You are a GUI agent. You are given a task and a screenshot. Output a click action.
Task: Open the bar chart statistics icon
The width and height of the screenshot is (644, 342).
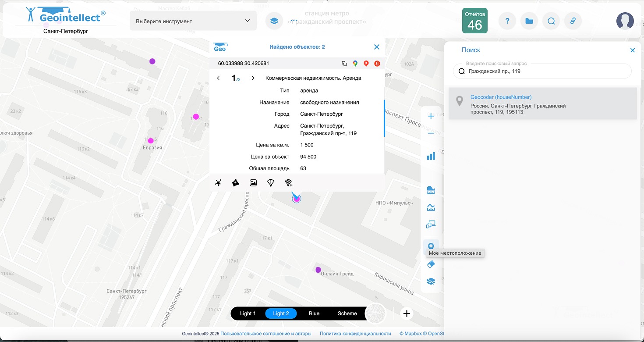[431, 156]
